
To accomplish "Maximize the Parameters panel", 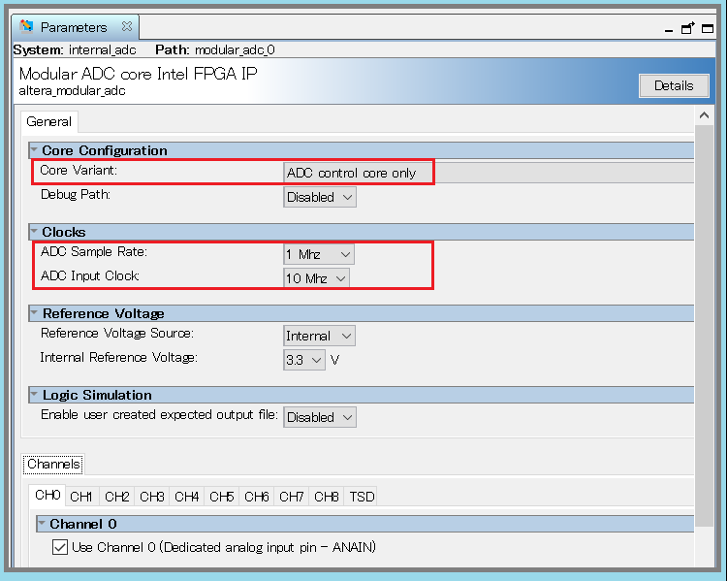I will (x=707, y=28).
